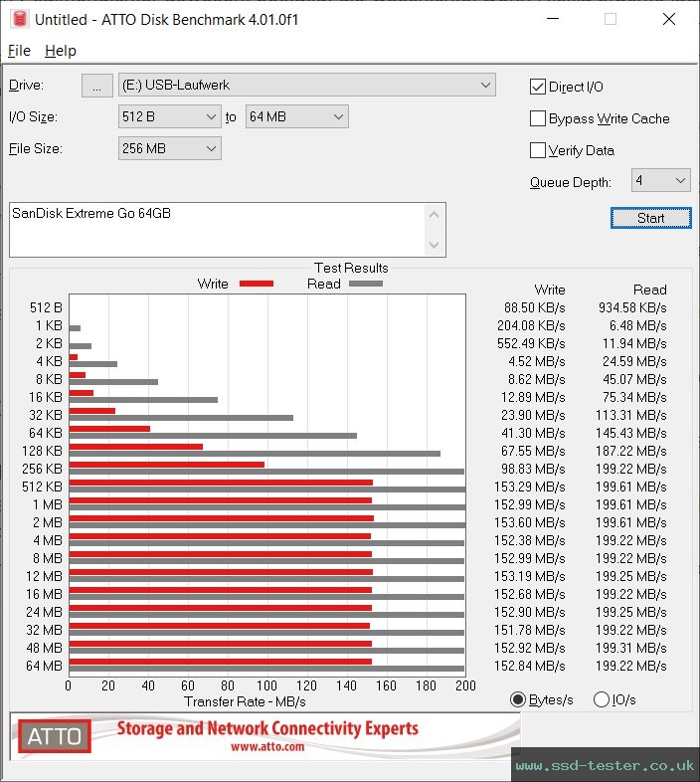
Task: Open the File menu
Action: (20, 51)
